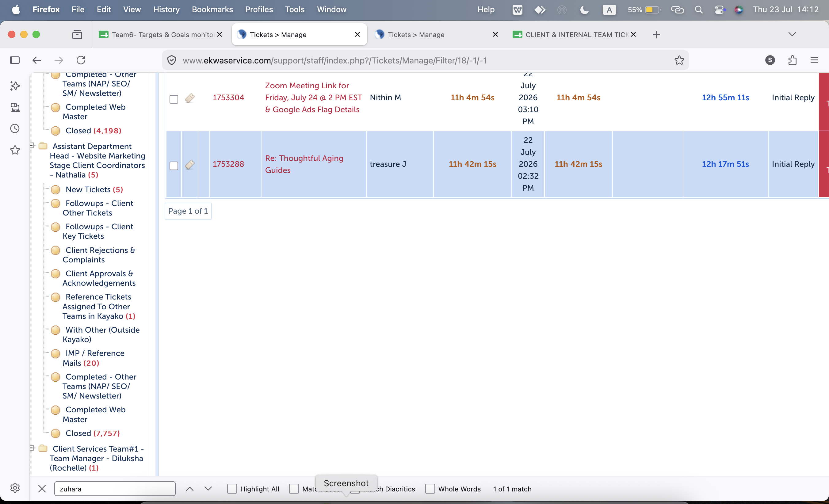Enable Whole Words in find bar
This screenshot has width=829, height=504.
tap(430, 489)
